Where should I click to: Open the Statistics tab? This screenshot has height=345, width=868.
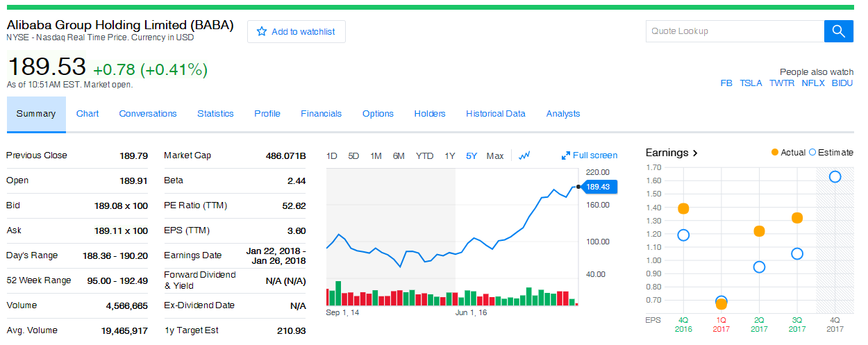coord(215,114)
